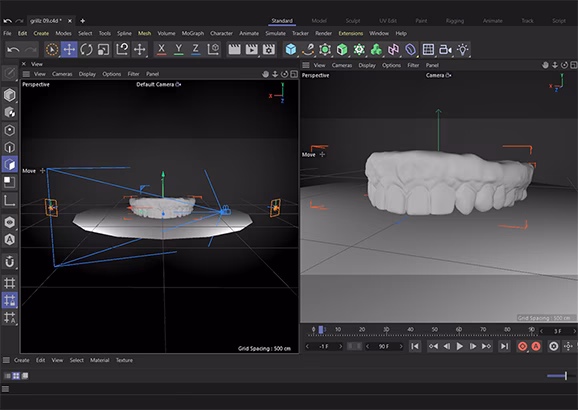The image size is (578, 410).
Task: Switch to Points mode in sidebar
Action: [x=9, y=130]
